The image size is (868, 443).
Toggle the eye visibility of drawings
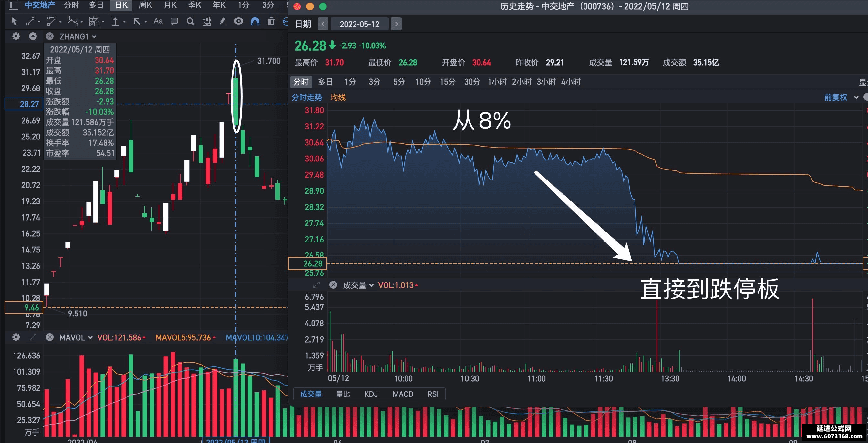pyautogui.click(x=239, y=22)
